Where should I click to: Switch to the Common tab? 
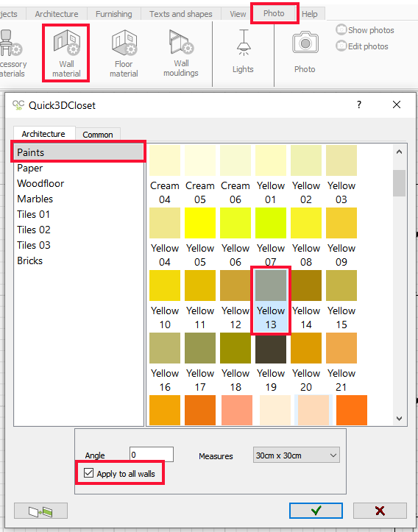pos(98,135)
